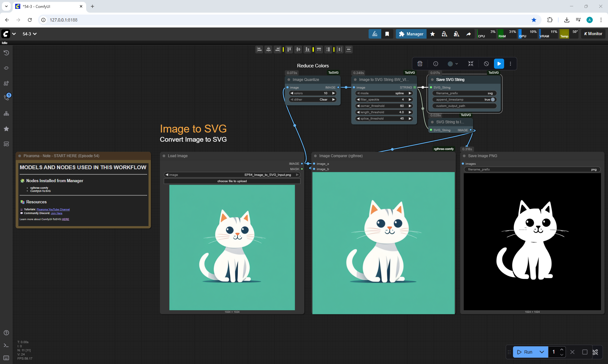Screen dimensions: 608x364
Task: Open the Pixaroma YouTube Channel link
Action: point(53,209)
